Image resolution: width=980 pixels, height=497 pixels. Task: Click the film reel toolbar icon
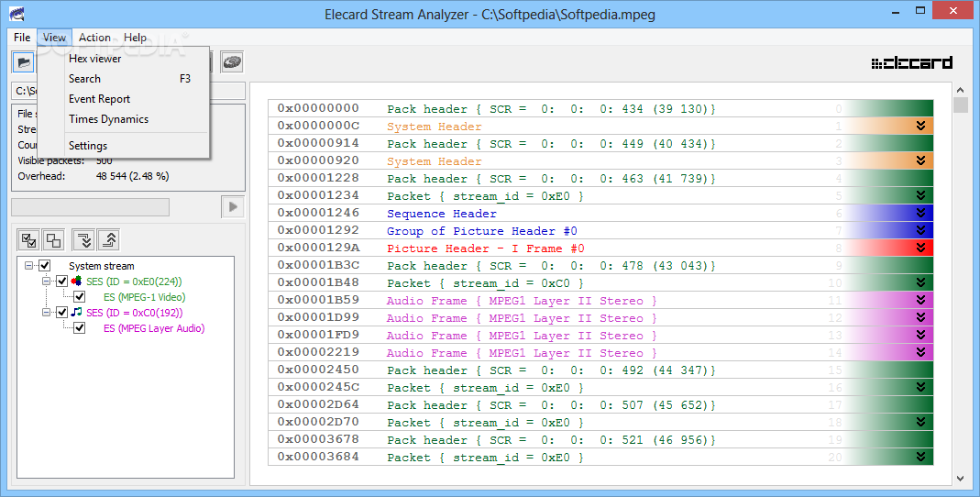pyautogui.click(x=232, y=61)
